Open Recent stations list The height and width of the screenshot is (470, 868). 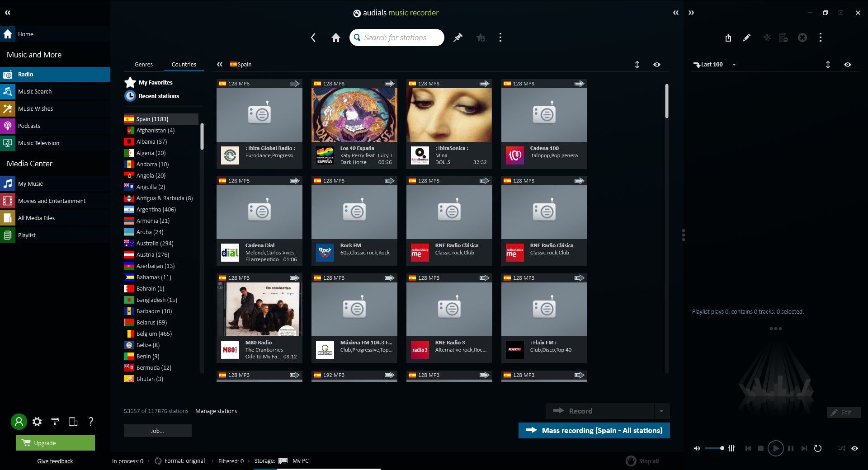point(152,96)
